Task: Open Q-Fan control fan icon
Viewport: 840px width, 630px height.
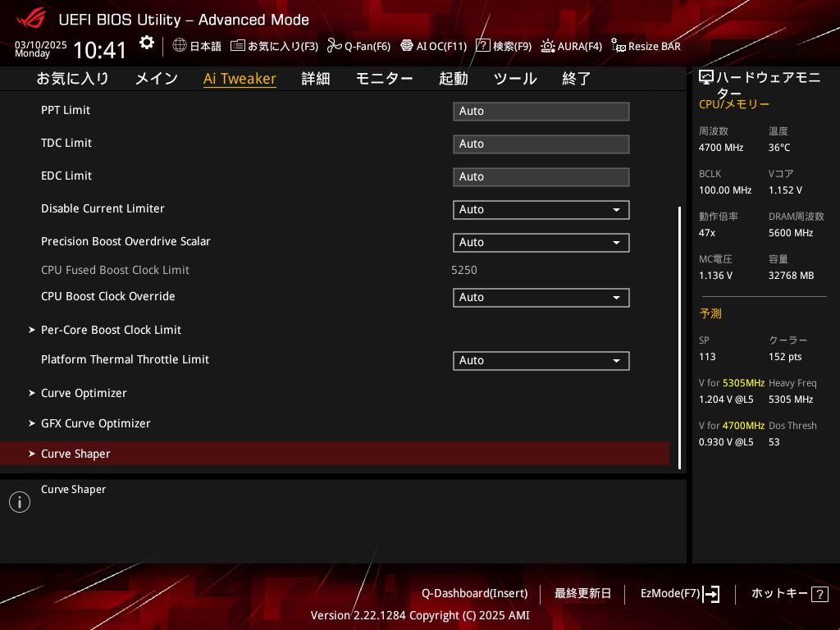Action: pos(335,46)
